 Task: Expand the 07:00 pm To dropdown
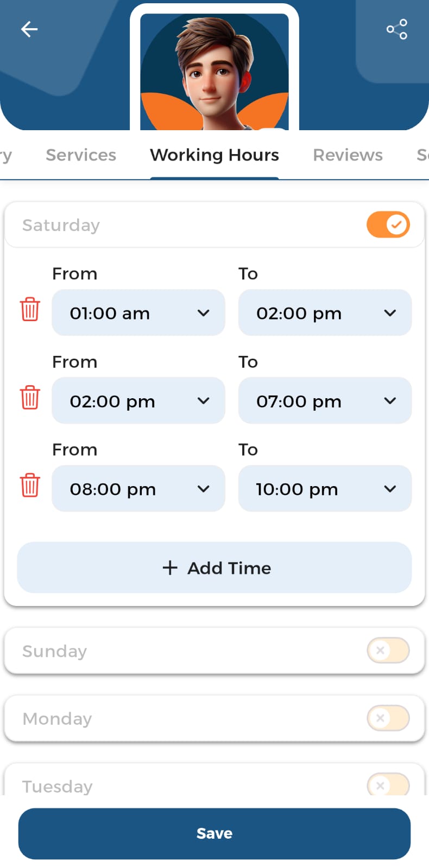pyautogui.click(x=325, y=401)
